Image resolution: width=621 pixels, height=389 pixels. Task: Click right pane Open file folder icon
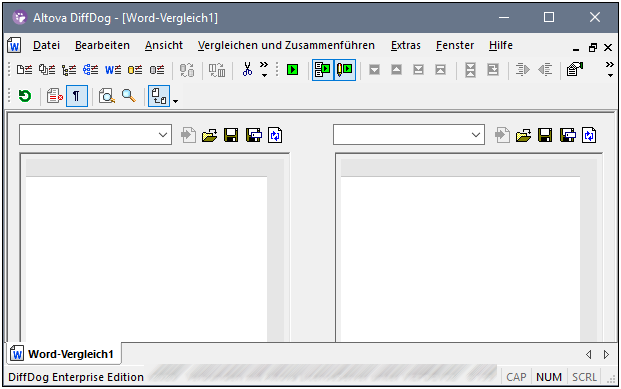coord(524,135)
